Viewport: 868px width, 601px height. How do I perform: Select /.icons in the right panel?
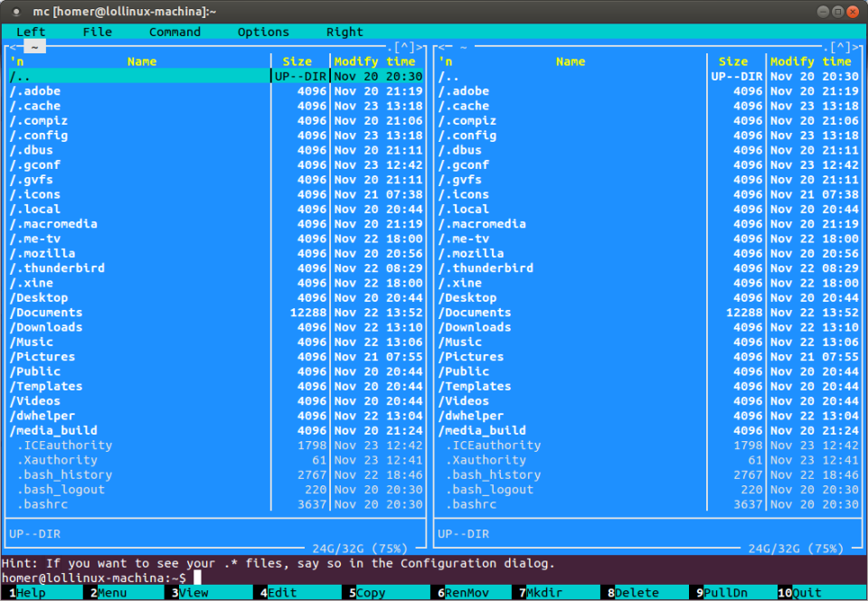click(x=649, y=194)
